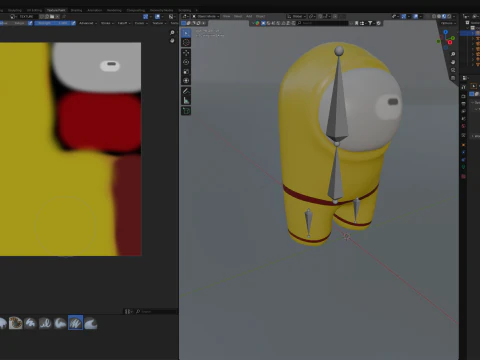The width and height of the screenshot is (480, 360).
Task: Add a new workspace with plus button
Action: point(197,10)
